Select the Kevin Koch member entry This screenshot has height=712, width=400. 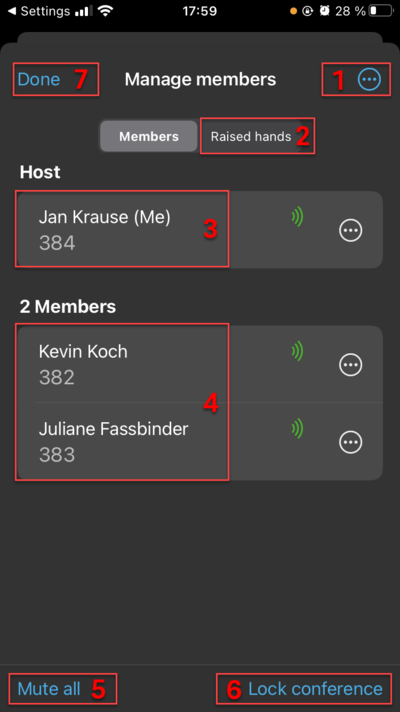[200, 364]
